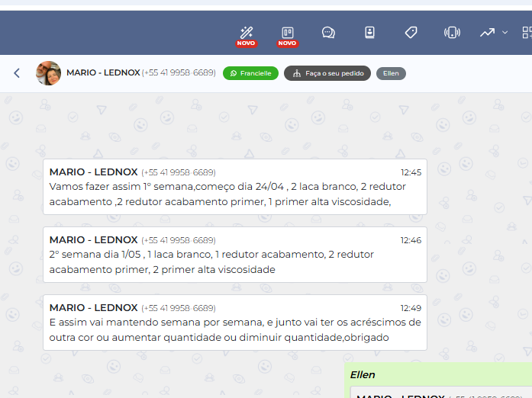Click the MARIO - LEDNOX contact name header
This screenshot has width=532, height=398.
(x=103, y=73)
